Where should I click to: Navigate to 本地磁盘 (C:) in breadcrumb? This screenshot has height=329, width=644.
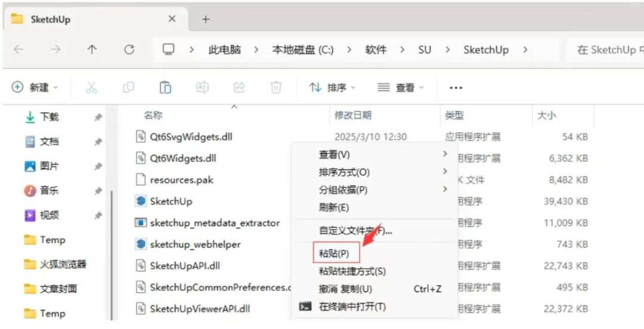(303, 49)
